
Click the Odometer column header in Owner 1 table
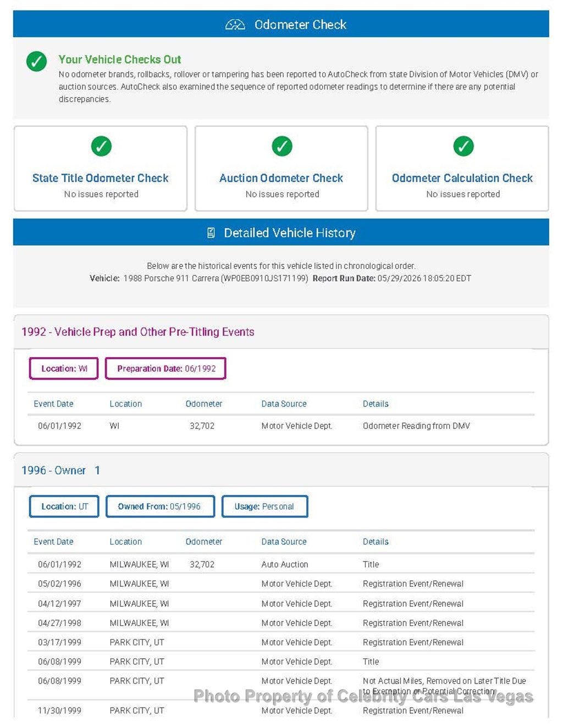[204, 542]
